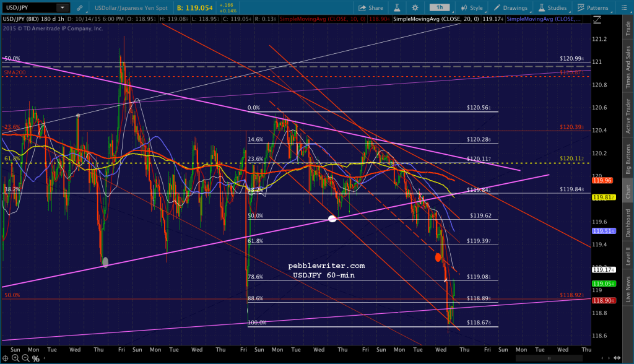Open the Dashboard side tab
Viewport: 634px width, 364px height.
(628, 223)
